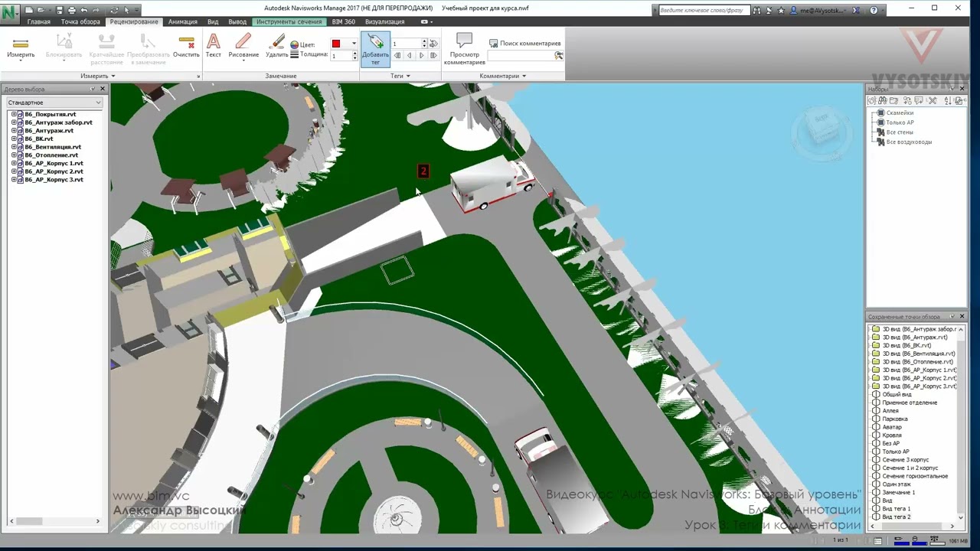The height and width of the screenshot is (551, 980).
Task: Click the Undo arrow in quick access toolbar
Action: pyautogui.click(x=84, y=10)
